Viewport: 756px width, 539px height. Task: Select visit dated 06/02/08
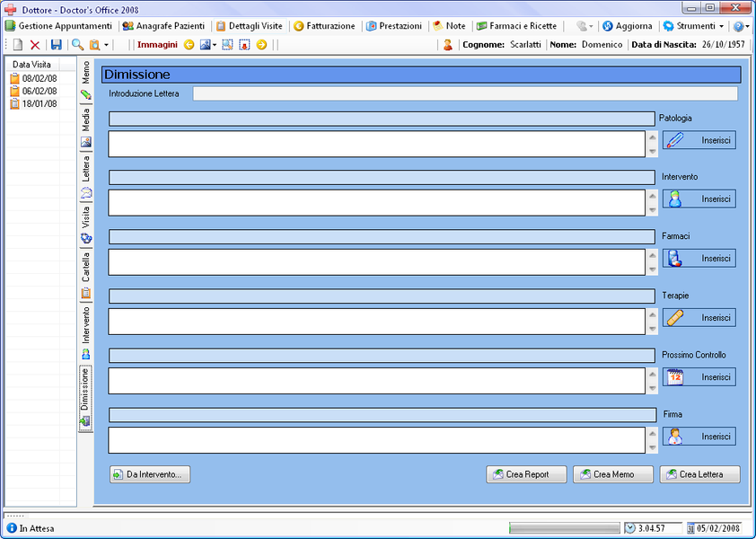click(34, 91)
